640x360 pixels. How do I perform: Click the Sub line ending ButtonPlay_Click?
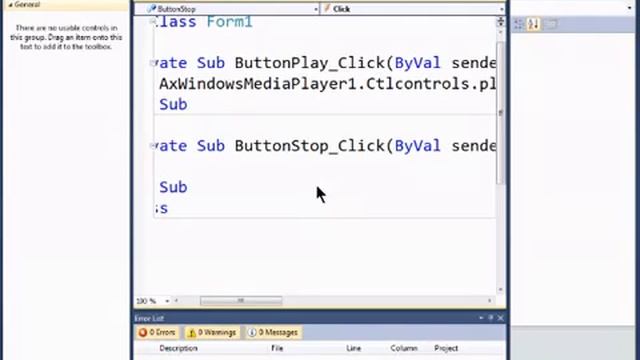(173, 105)
